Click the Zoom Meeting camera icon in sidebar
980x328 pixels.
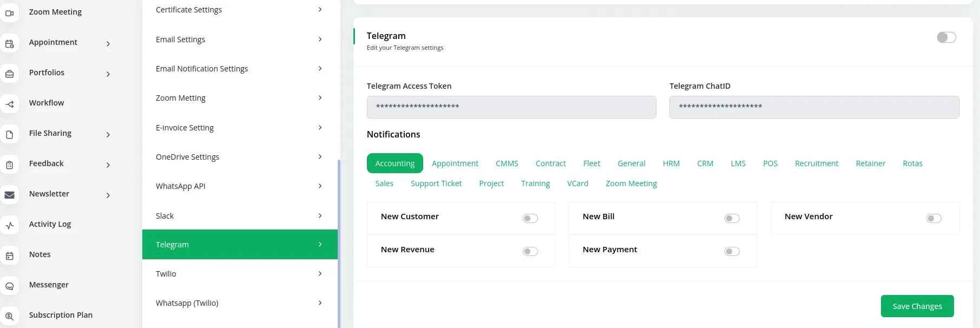coord(9,13)
